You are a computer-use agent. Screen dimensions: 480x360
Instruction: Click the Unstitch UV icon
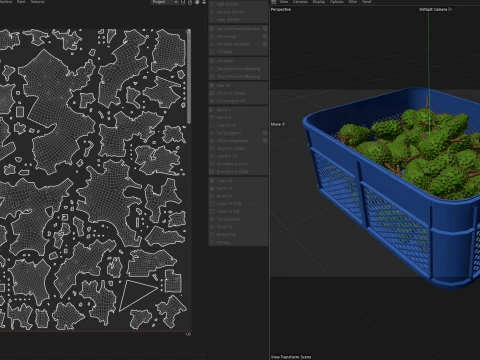click(212, 156)
